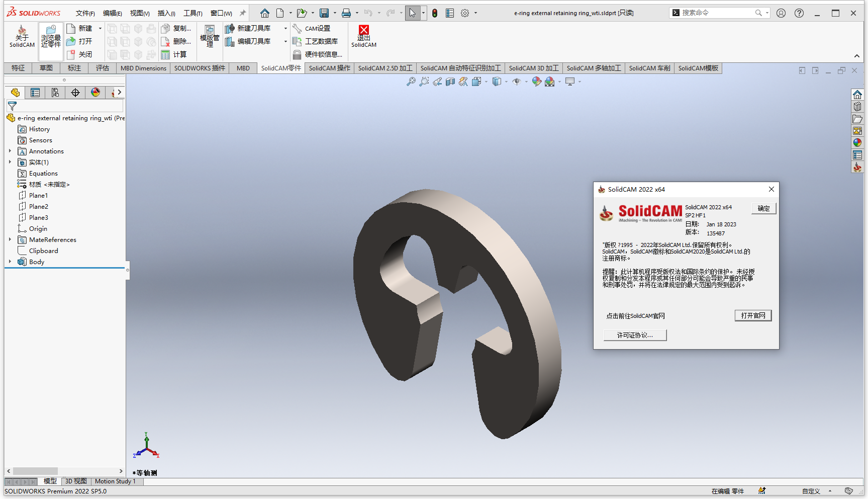Open the 关于 SolidCAM about icon
Viewport: 868px width, 499px height.
tap(22, 36)
